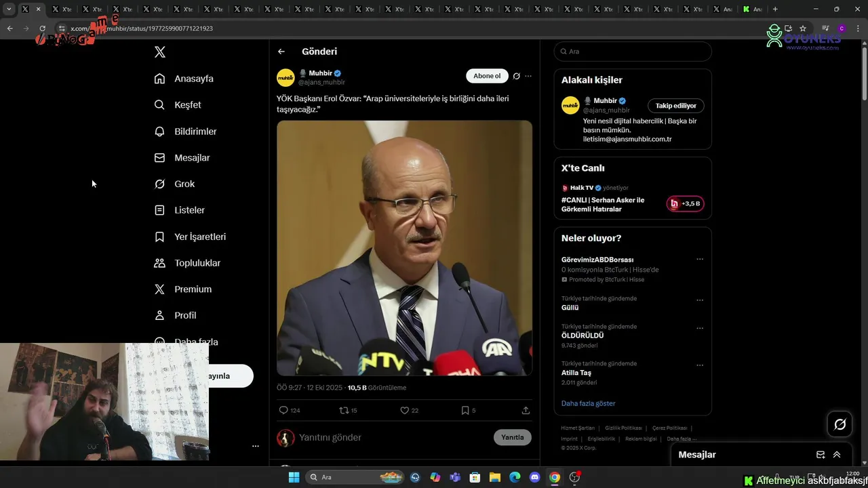Open the X logo home link

pyautogui.click(x=160, y=52)
